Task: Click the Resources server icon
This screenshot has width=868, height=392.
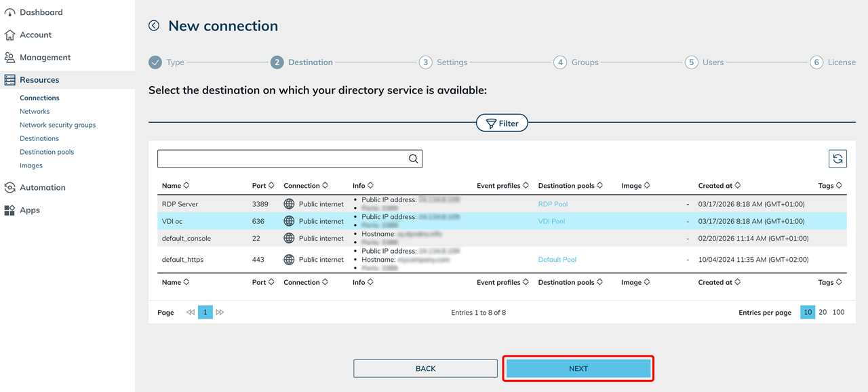Action: [x=9, y=80]
